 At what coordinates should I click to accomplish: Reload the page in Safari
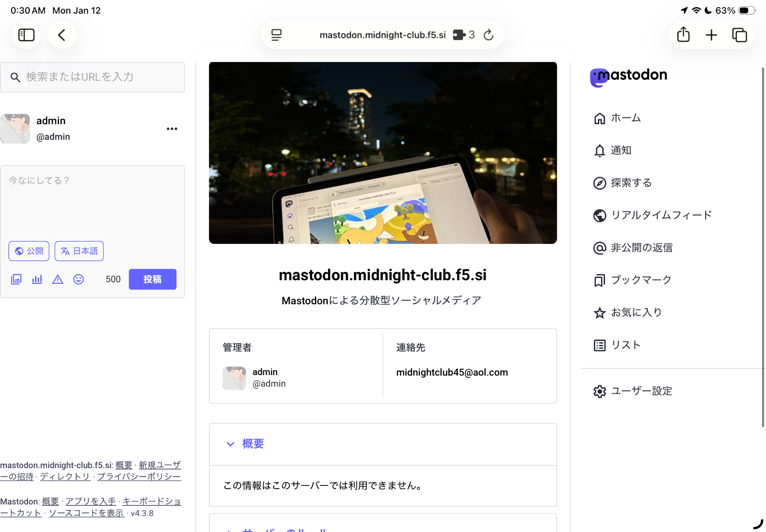click(488, 35)
